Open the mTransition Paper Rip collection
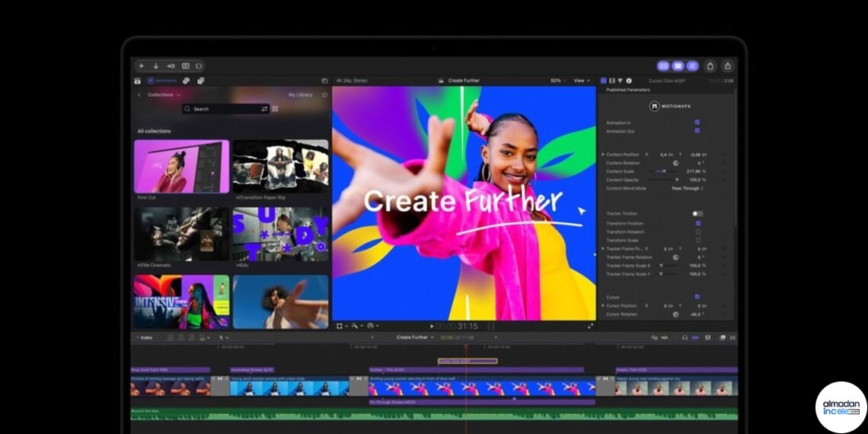Viewport: 868px width, 434px height. click(x=281, y=166)
